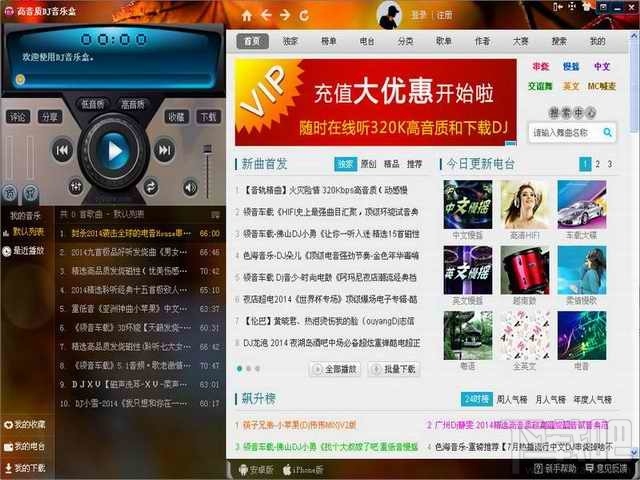Open the 中文慢摇 station thumbnail
Viewport: 640px width, 480px height.
[x=468, y=204]
